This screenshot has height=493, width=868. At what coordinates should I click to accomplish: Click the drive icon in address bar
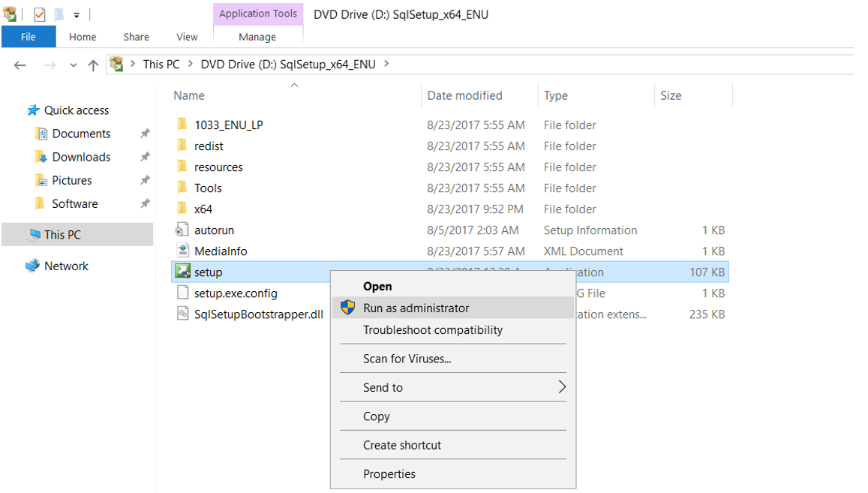(x=116, y=65)
